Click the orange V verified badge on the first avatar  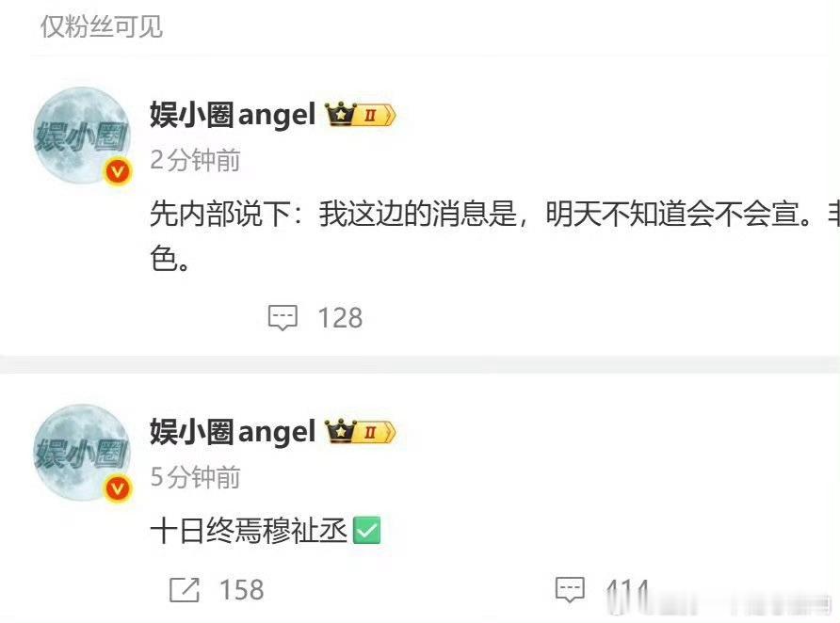(x=118, y=172)
